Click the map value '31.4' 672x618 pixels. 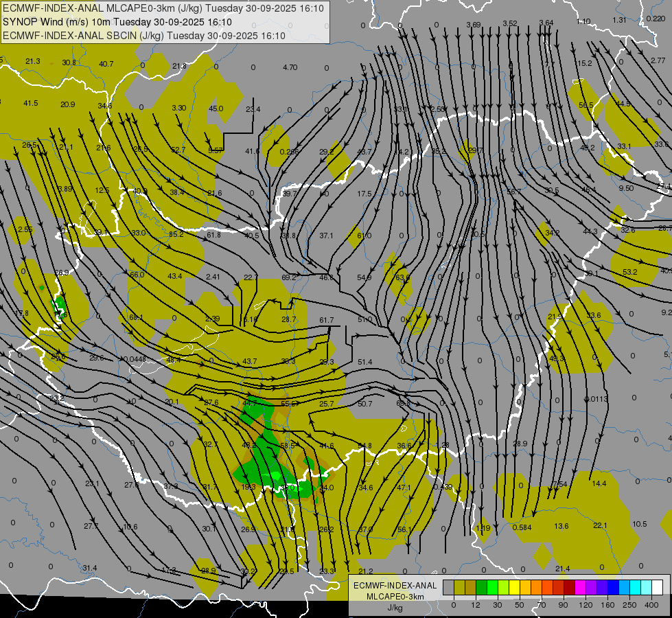pos(89,569)
